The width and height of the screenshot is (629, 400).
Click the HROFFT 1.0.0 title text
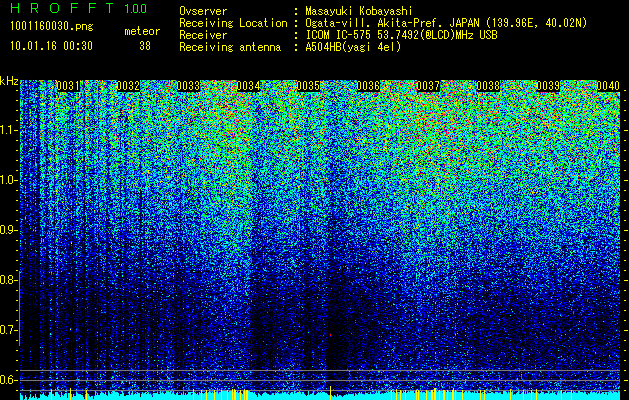(x=78, y=8)
